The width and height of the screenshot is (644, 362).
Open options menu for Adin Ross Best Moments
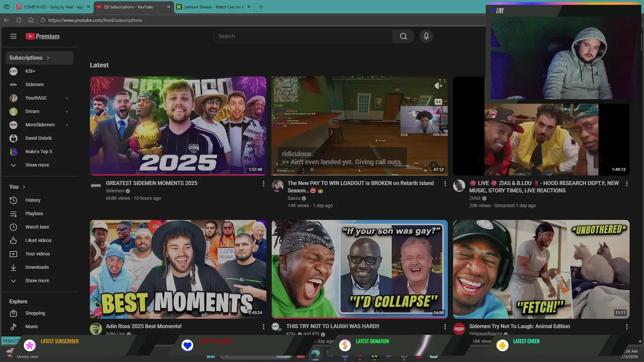point(263,327)
